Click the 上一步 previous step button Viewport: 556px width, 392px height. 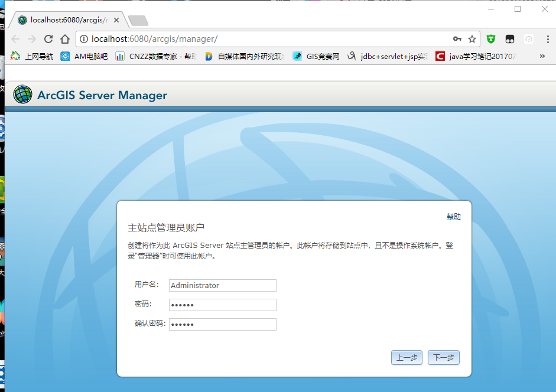pyautogui.click(x=407, y=357)
